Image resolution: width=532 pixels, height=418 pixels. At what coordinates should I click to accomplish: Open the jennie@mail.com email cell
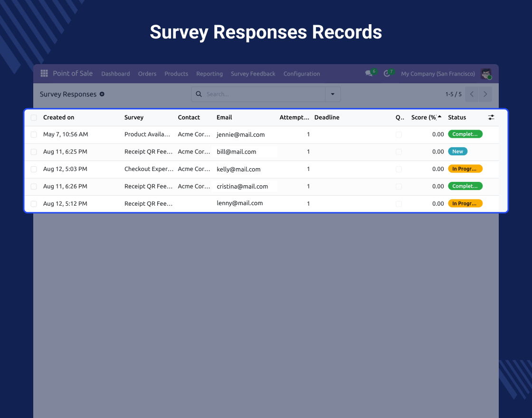[x=240, y=135]
